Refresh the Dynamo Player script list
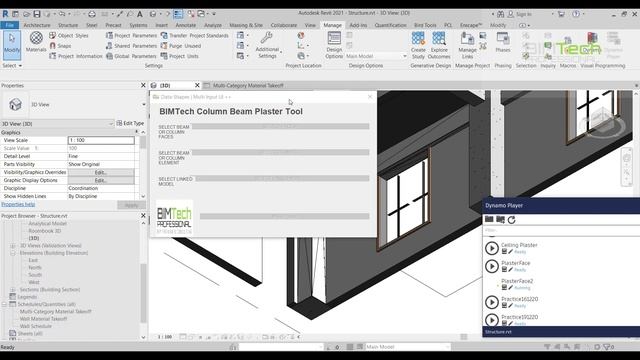 point(511,220)
